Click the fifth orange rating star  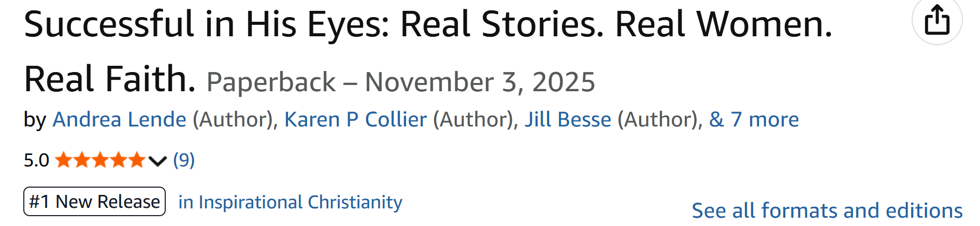tap(137, 160)
